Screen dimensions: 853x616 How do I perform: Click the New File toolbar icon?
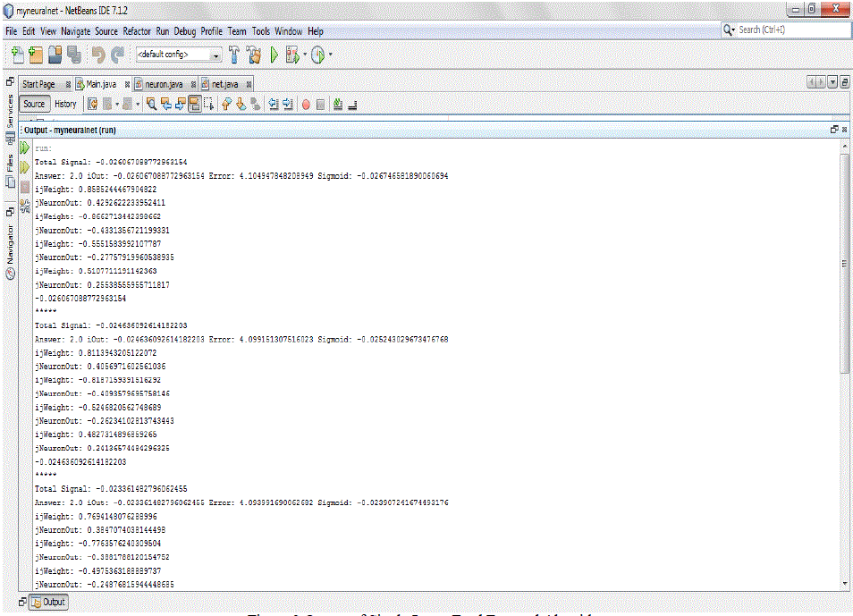pos(16,55)
